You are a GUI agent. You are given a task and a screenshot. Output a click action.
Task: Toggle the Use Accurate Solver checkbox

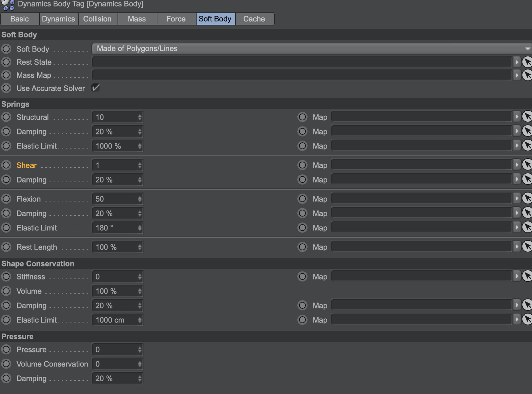click(x=96, y=88)
